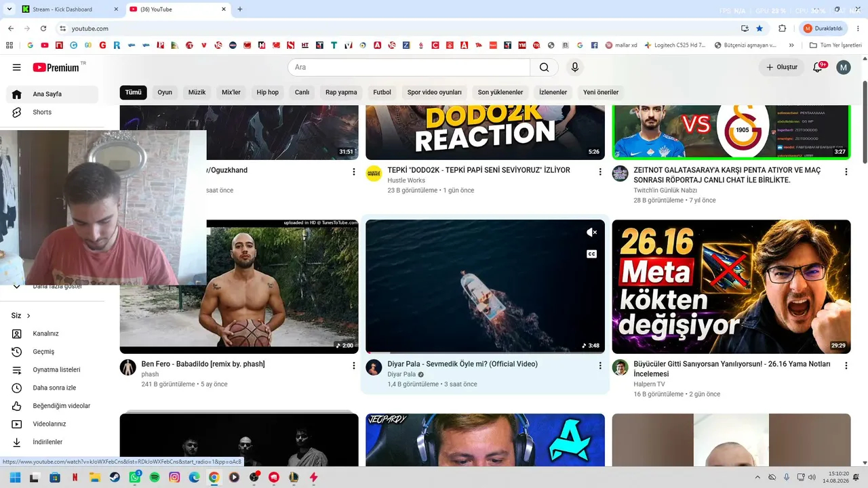Screen dimensions: 868x488
Task: Open 'İndirilenler' downloads in sidebar
Action: (x=47, y=442)
